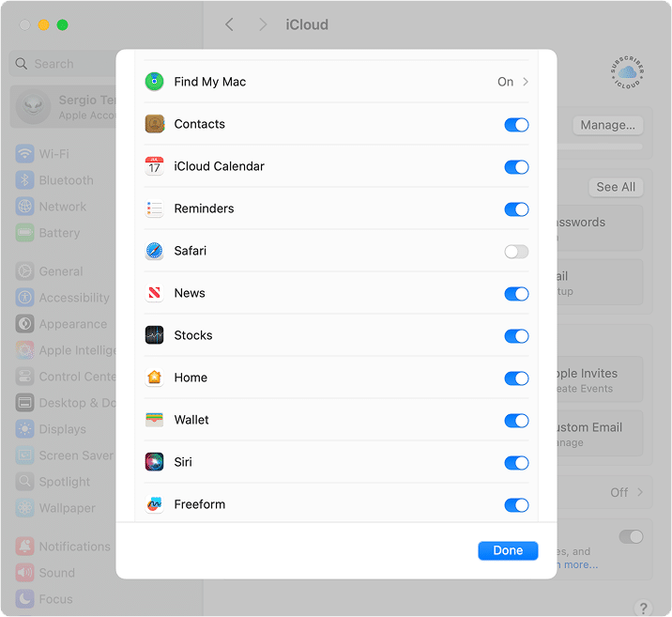Switch off the Wallet toggle
Image resolution: width=672 pixels, height=617 pixels.
(516, 421)
